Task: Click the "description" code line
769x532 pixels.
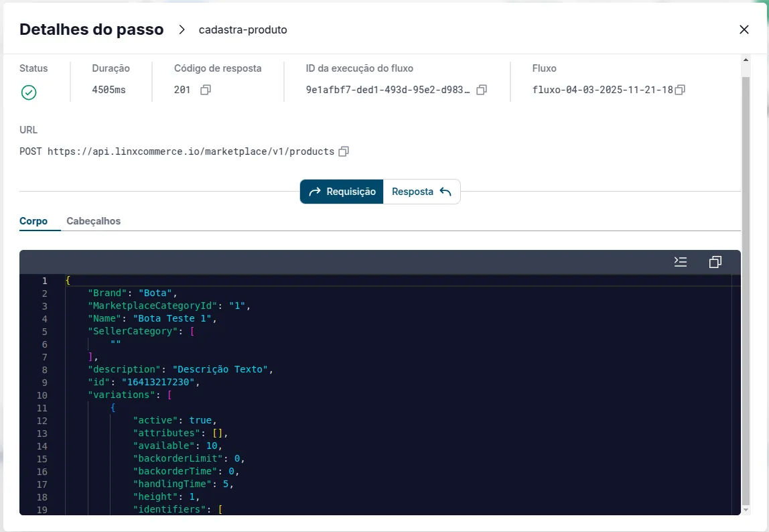Action: click(x=180, y=369)
